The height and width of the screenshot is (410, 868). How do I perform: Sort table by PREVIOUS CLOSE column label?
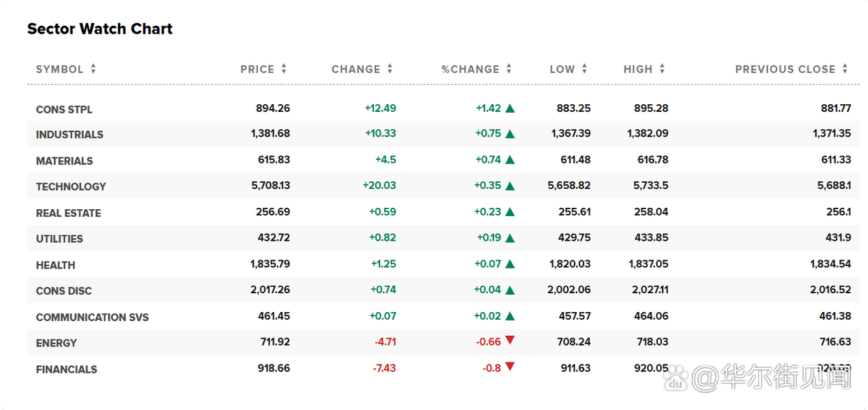[x=785, y=69]
